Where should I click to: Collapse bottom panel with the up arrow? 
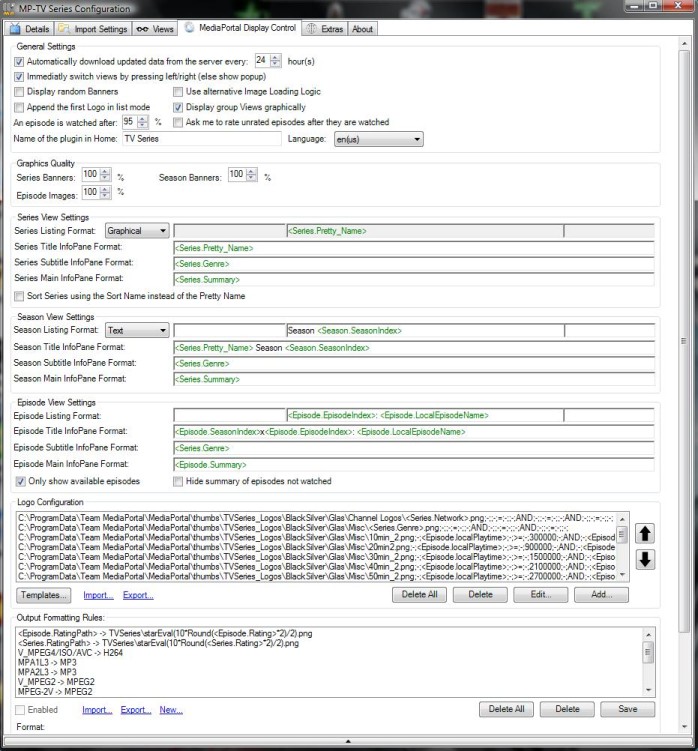pyautogui.click(x=348, y=741)
